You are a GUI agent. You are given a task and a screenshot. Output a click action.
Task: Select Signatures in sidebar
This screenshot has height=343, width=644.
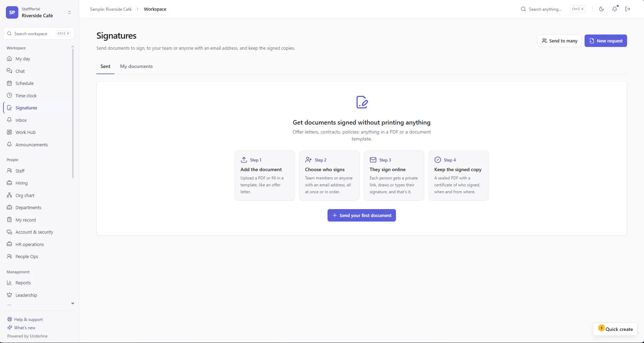[37, 108]
